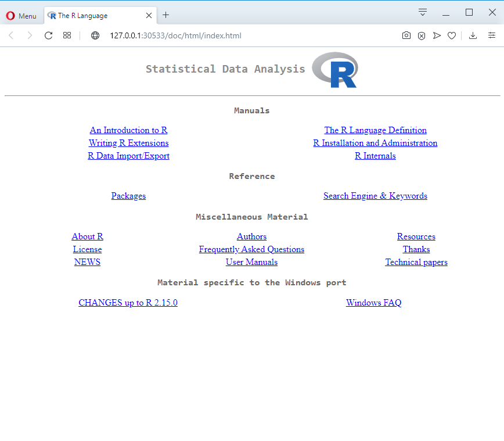The image size is (504, 441).
Task: Open the Packages reference link
Action: pyautogui.click(x=128, y=196)
